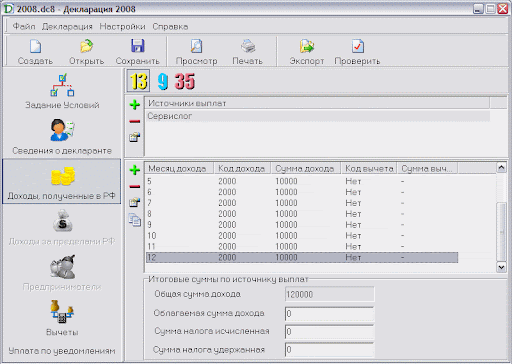The image size is (512, 364).
Task: Open Доходы, полученные в РФ section
Action: click(x=62, y=181)
